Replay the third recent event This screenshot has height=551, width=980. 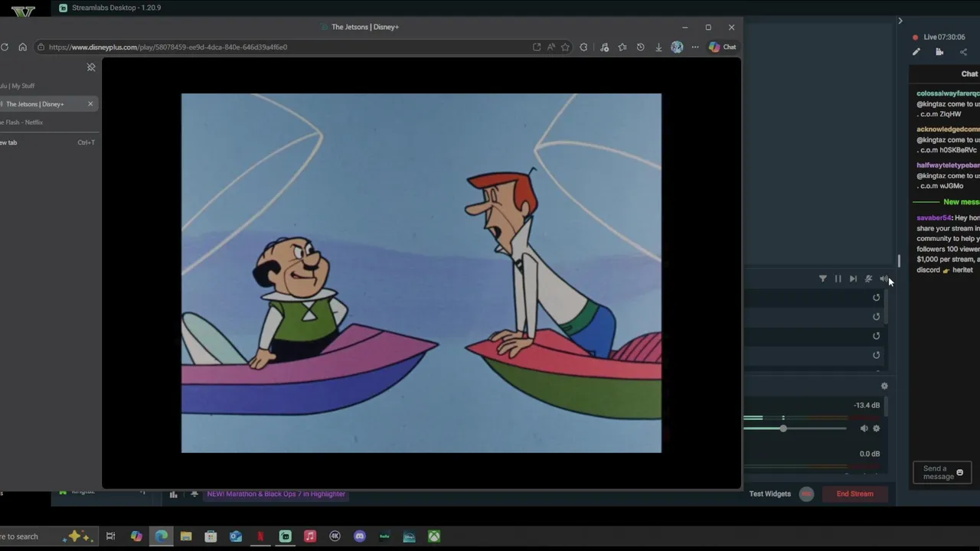(877, 336)
